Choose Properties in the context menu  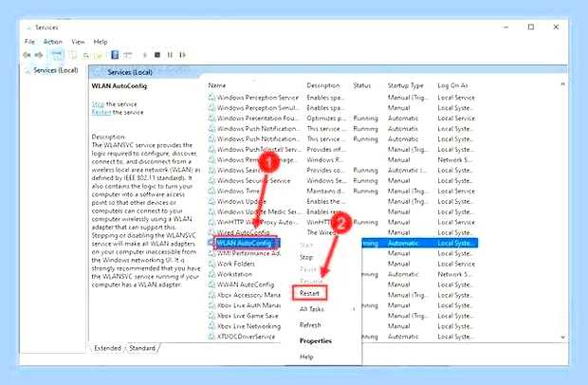tap(316, 340)
